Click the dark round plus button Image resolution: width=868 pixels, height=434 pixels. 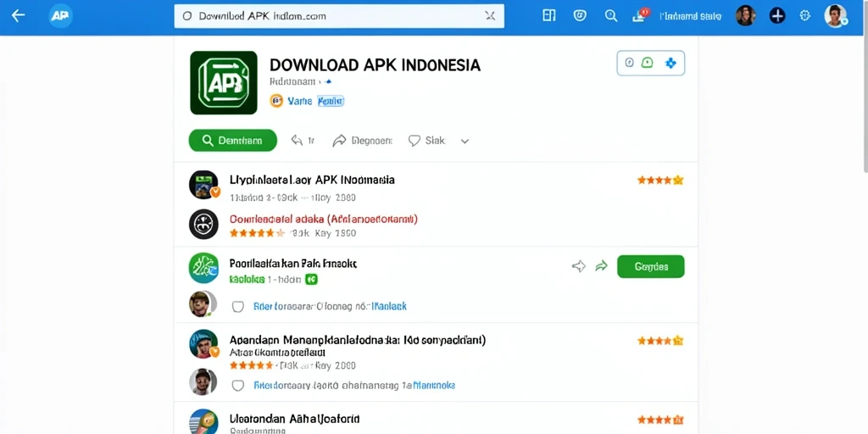point(777,15)
